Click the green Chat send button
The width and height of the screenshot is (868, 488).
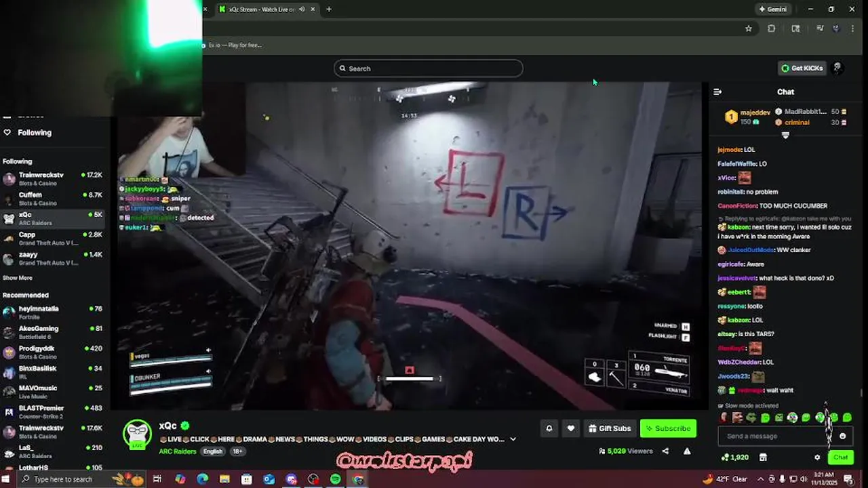pyautogui.click(x=841, y=457)
